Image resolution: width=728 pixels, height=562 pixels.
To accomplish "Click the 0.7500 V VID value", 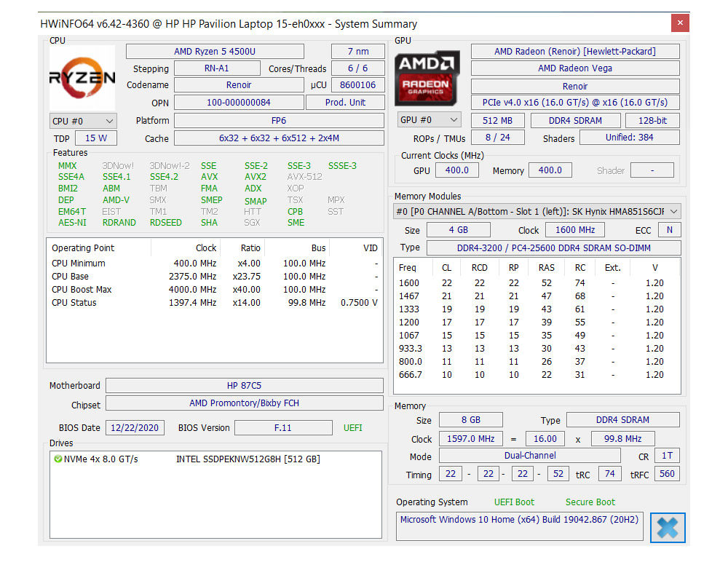I will tap(360, 302).
